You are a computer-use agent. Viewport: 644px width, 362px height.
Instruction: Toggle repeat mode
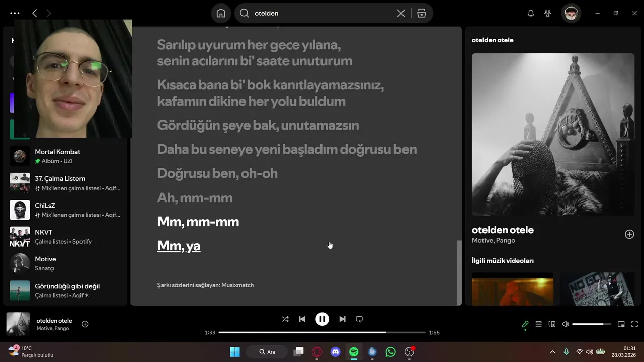[x=359, y=319]
